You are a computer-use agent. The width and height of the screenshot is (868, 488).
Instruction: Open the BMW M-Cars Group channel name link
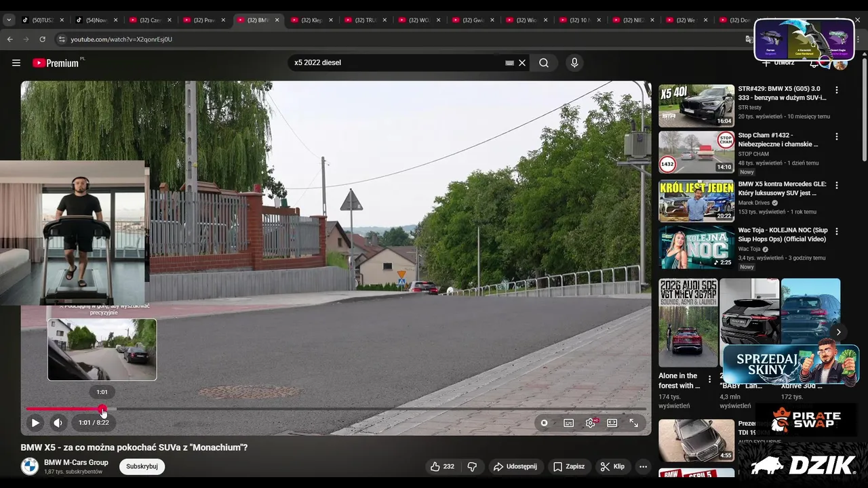click(x=76, y=462)
